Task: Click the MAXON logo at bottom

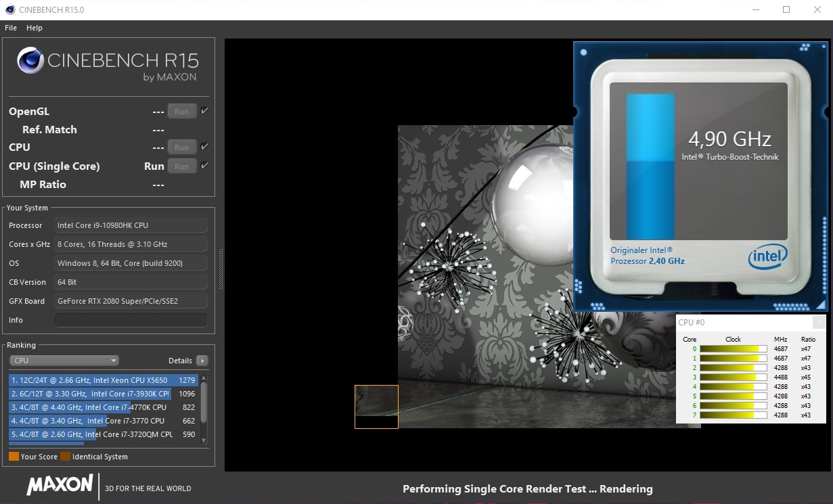Action: tap(60, 484)
